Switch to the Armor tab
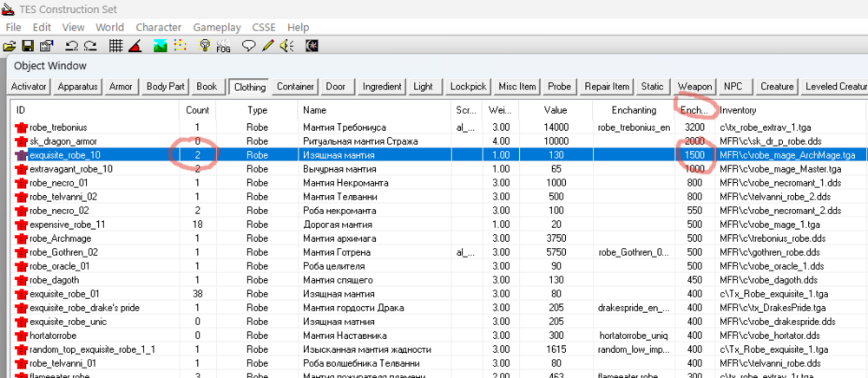This screenshot has height=378, width=868. [x=121, y=87]
